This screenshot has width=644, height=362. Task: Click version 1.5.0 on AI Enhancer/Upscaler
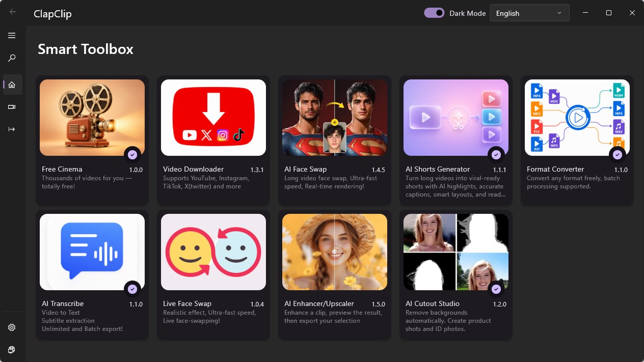[379, 304]
